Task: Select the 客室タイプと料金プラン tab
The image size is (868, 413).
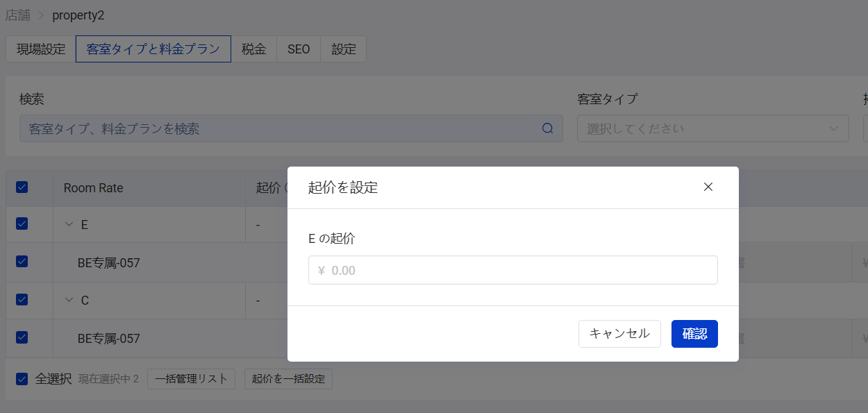Action: click(153, 49)
